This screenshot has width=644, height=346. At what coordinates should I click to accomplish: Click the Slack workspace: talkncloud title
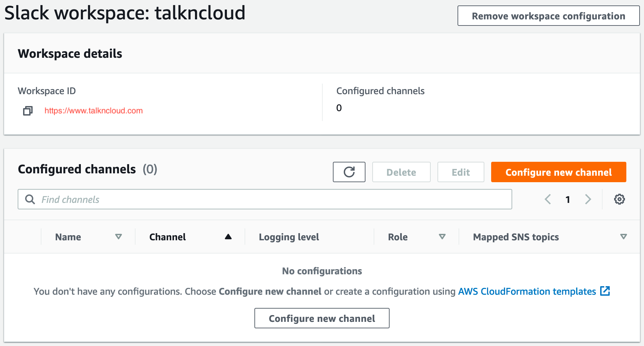(x=125, y=13)
